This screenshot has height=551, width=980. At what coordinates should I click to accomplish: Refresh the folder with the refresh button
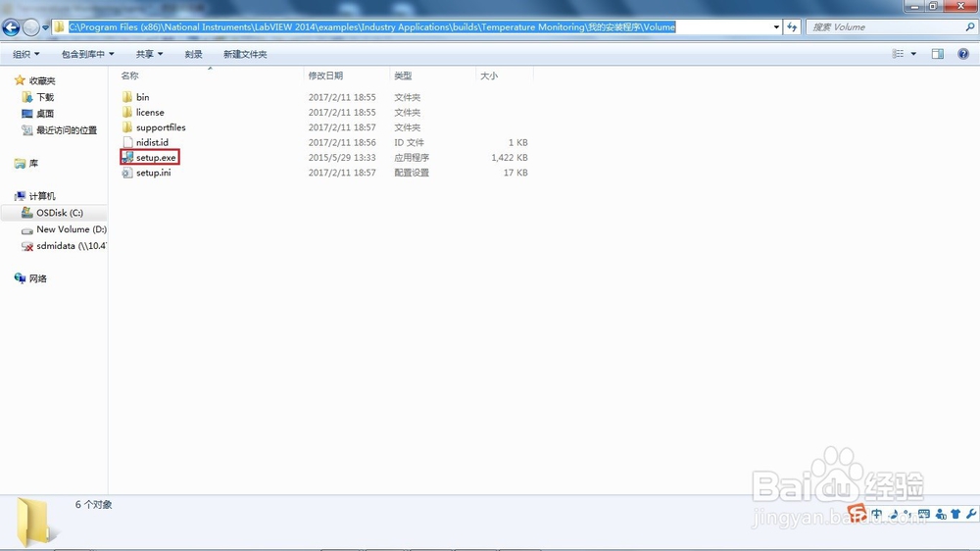coord(792,26)
